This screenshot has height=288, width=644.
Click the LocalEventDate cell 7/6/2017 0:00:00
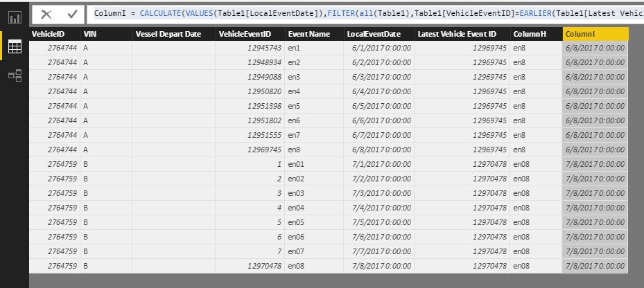[x=379, y=237]
